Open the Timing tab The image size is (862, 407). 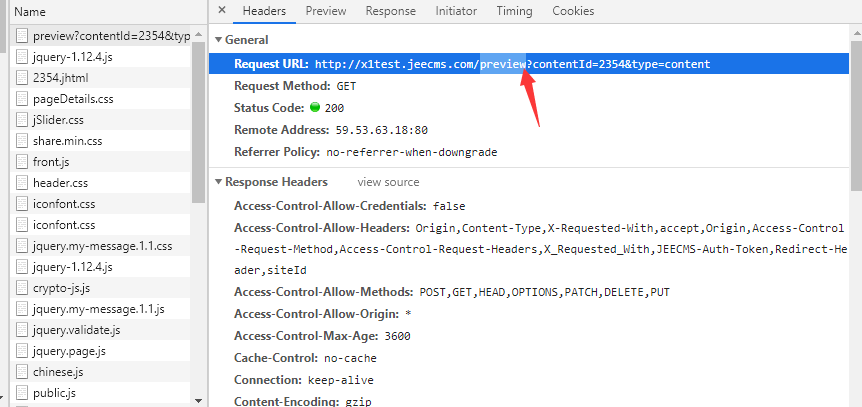tap(514, 11)
